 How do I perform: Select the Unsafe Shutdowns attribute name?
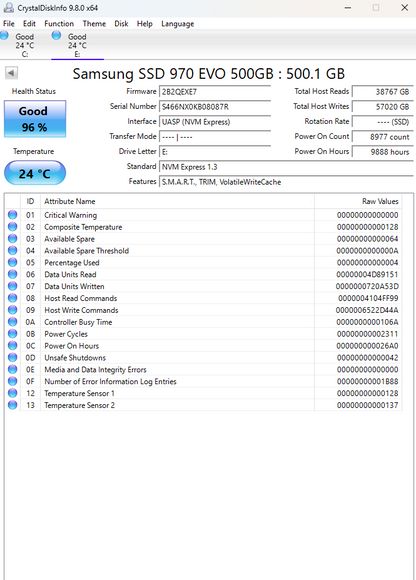pyautogui.click(x=75, y=358)
